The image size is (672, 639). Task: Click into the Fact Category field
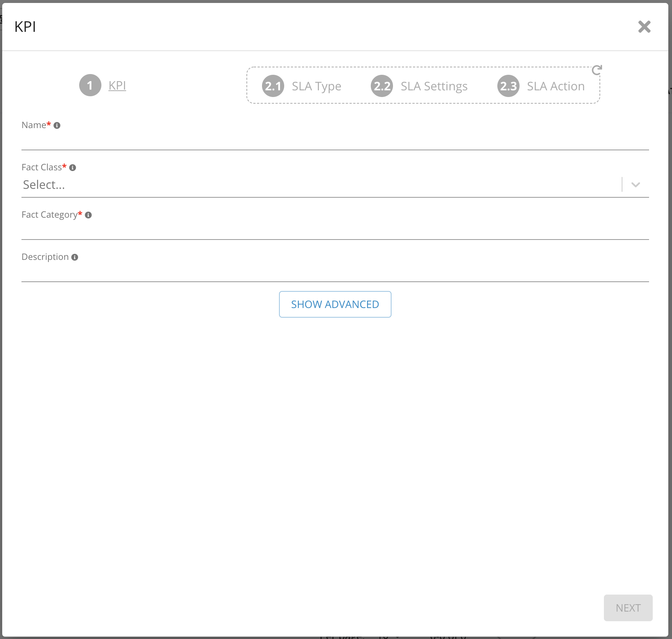pos(335,231)
